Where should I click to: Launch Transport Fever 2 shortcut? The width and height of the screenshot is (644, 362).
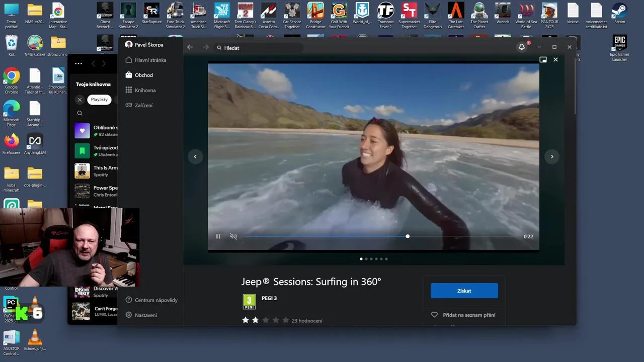coord(386,16)
